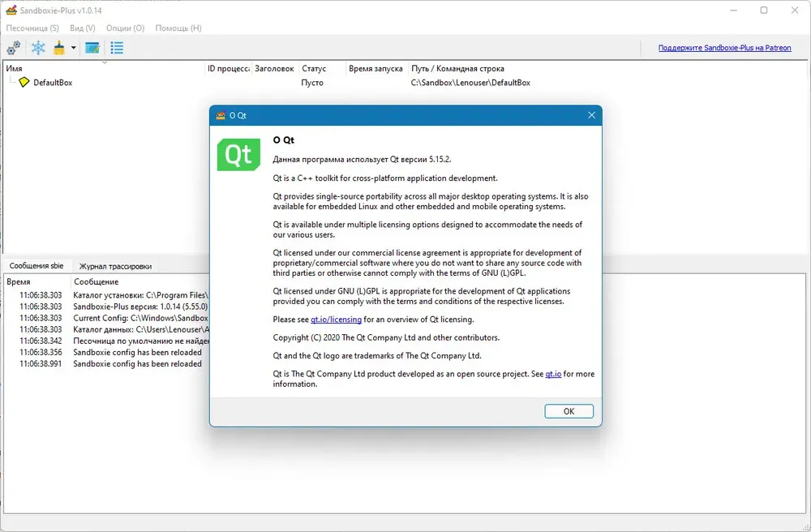
Task: Switch to Журнал трассировки tab
Action: tap(115, 266)
